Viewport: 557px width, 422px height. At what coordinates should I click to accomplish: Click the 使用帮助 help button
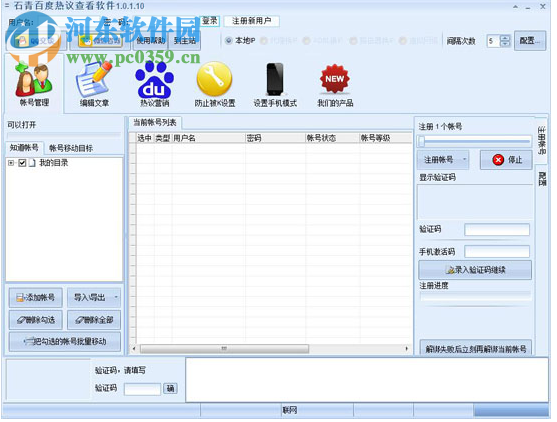(151, 41)
